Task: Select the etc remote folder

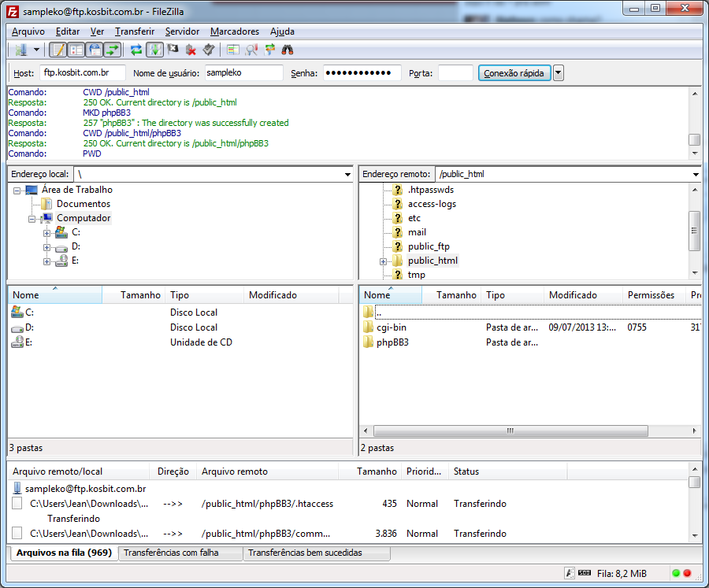Action: tap(414, 218)
